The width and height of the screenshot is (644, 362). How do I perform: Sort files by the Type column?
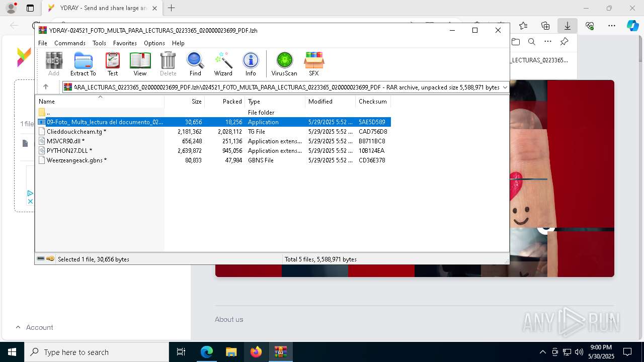point(275,102)
